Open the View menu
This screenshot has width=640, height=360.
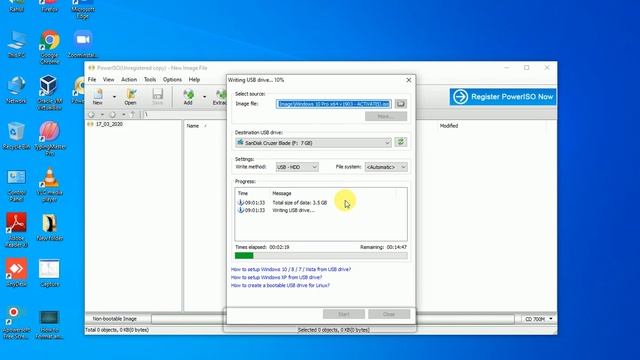tap(109, 80)
